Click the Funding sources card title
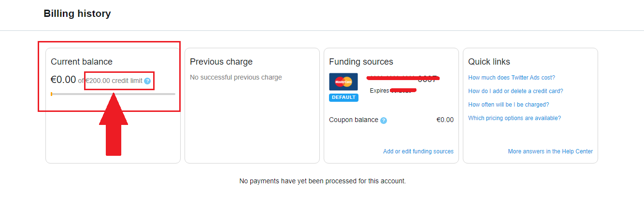644x205 pixels. tap(361, 62)
